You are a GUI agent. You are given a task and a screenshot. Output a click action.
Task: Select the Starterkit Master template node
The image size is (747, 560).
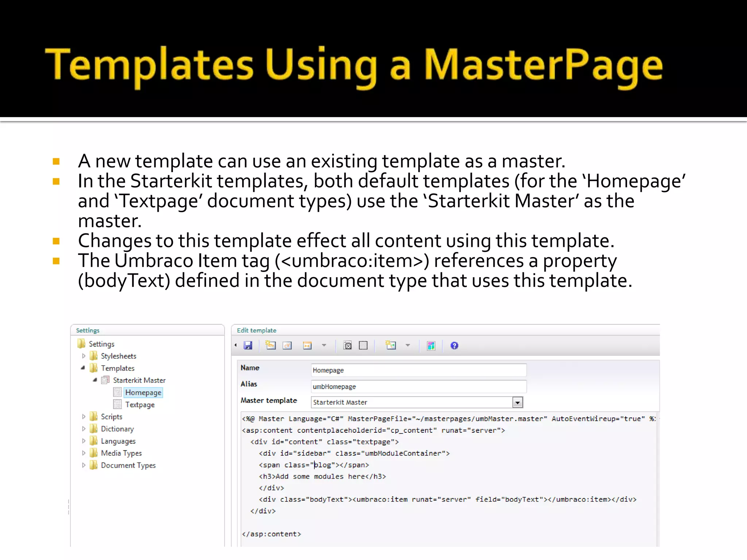coord(139,380)
